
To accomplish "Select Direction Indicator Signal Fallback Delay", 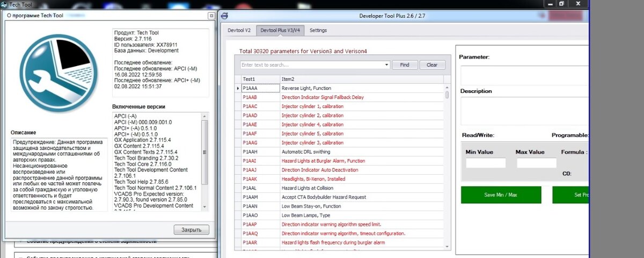I will tap(323, 97).
